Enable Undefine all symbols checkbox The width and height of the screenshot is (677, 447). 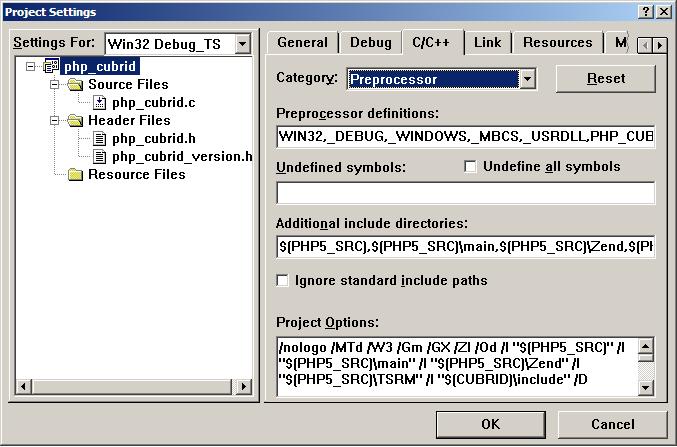point(470,167)
